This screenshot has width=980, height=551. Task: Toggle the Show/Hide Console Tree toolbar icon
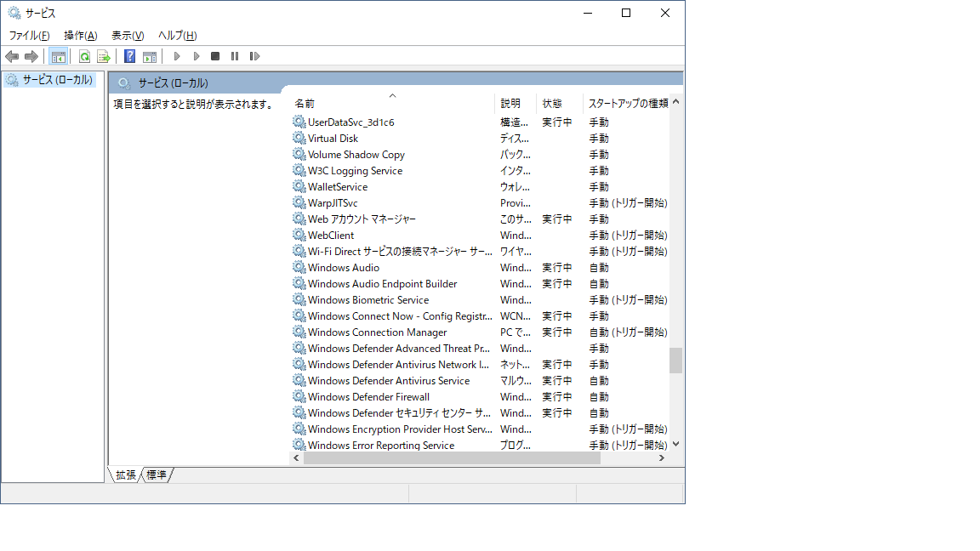58,57
